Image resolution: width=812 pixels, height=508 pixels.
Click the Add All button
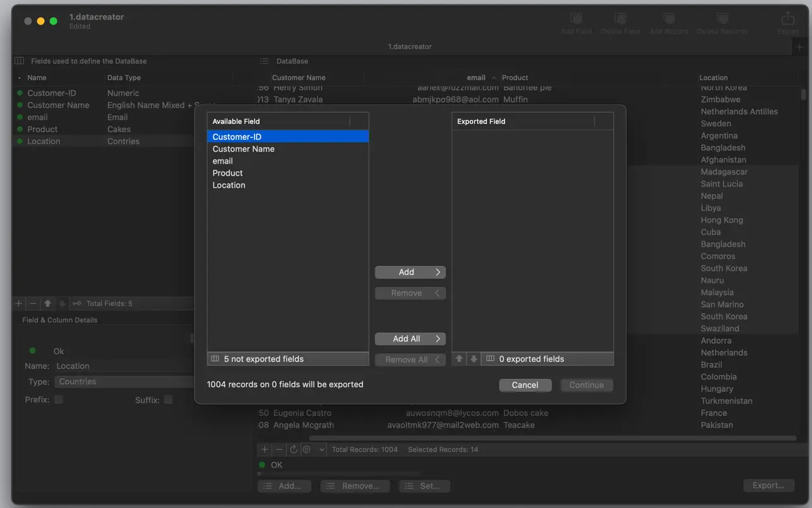(410, 339)
